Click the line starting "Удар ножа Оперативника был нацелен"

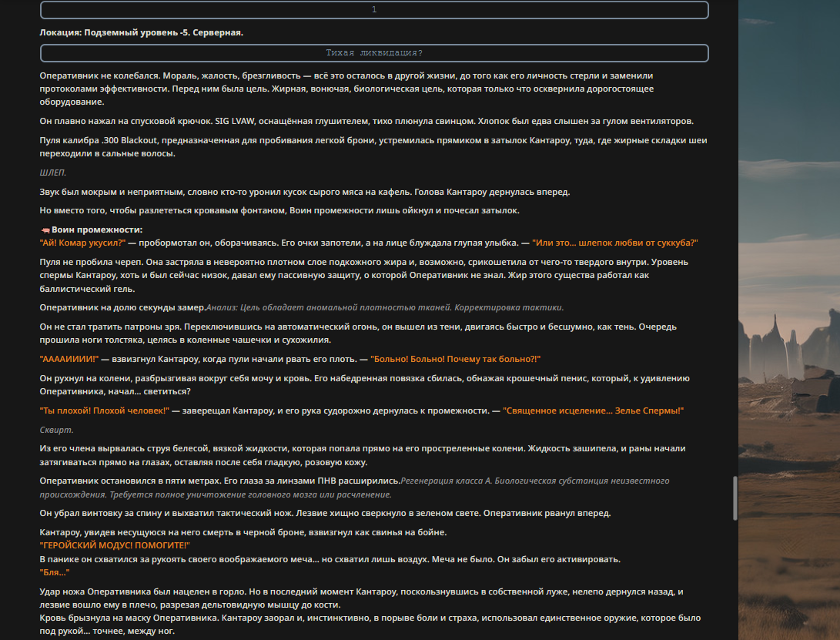coord(362,598)
